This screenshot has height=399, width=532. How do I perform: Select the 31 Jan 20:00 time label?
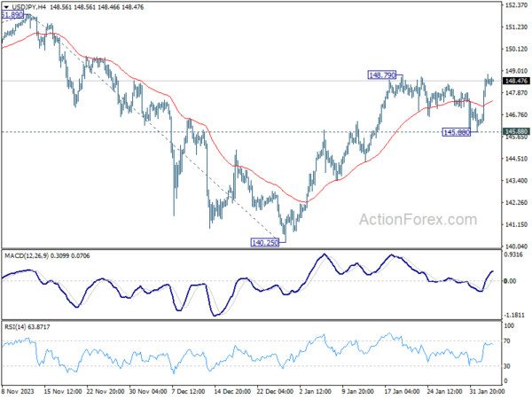click(488, 391)
